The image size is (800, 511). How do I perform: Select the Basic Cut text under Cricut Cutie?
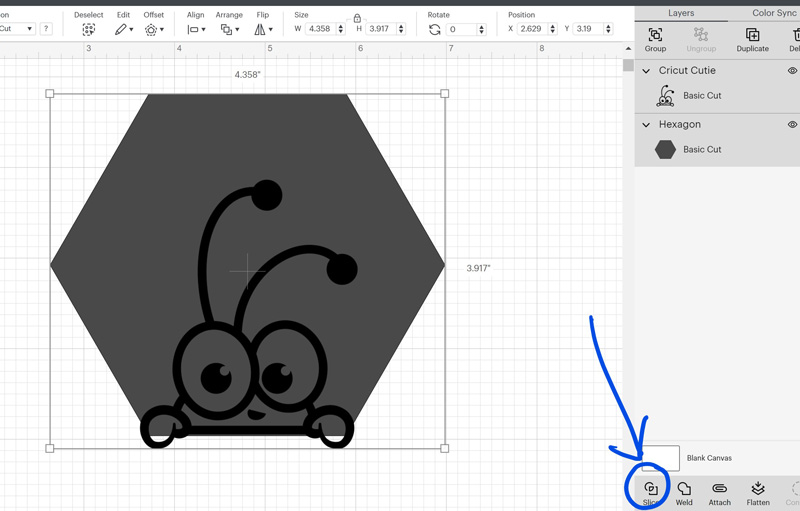click(702, 95)
